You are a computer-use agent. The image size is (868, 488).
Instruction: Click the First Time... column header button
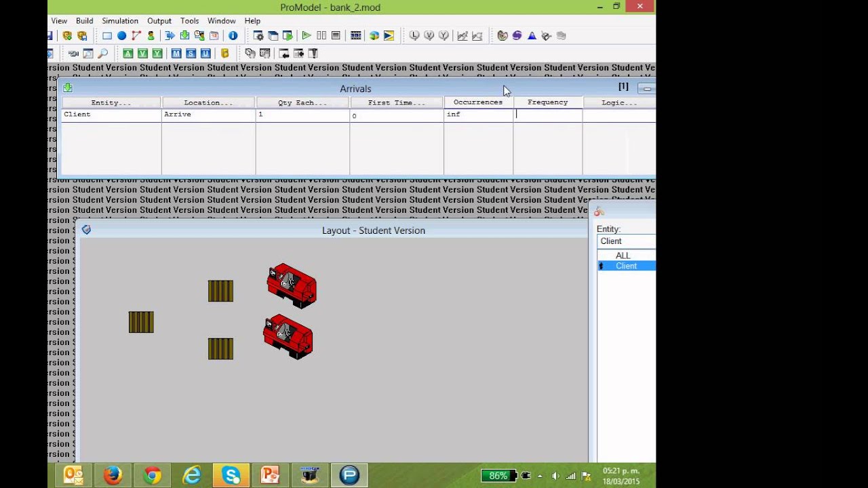pyautogui.click(x=397, y=102)
